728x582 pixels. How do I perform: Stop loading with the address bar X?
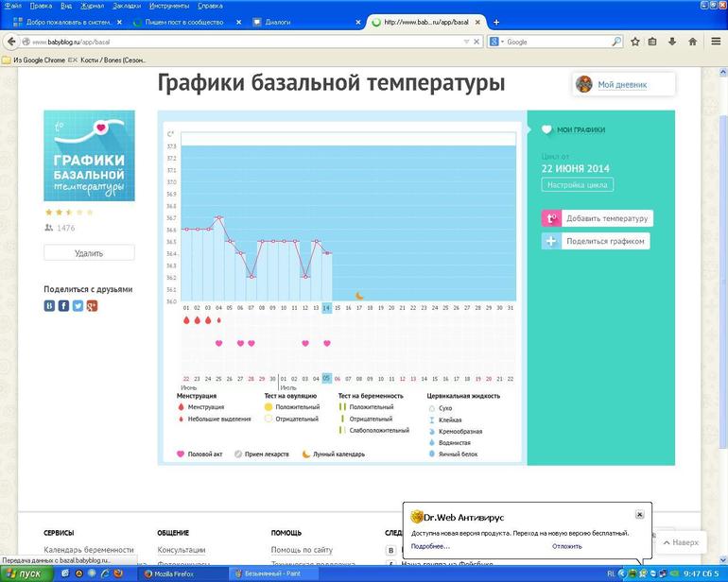click(x=477, y=42)
